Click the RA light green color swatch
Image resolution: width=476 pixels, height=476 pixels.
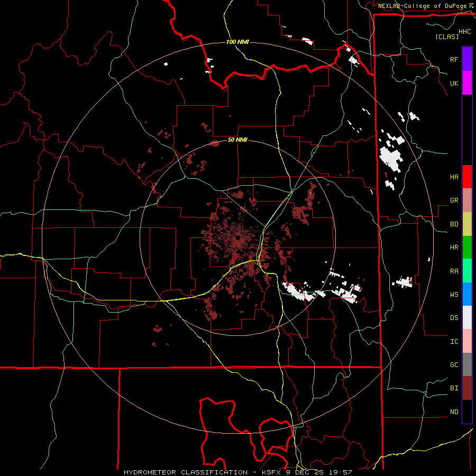coord(467,271)
